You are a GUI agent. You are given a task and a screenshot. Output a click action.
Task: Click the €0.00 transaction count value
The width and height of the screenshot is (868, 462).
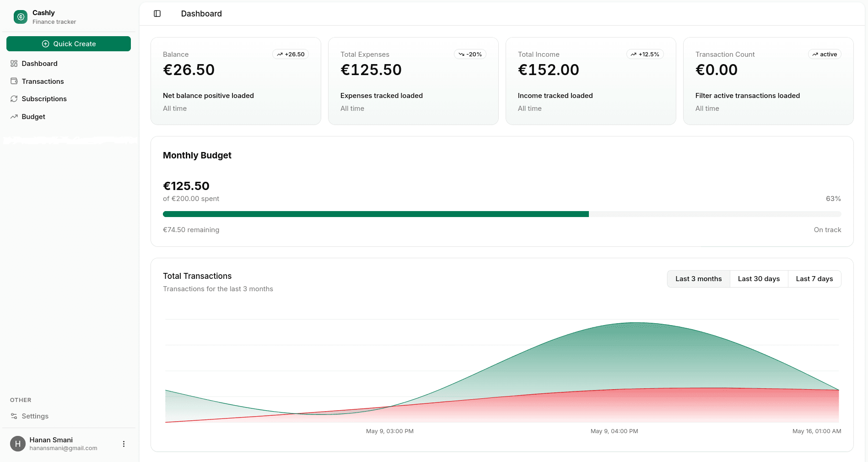coord(717,70)
